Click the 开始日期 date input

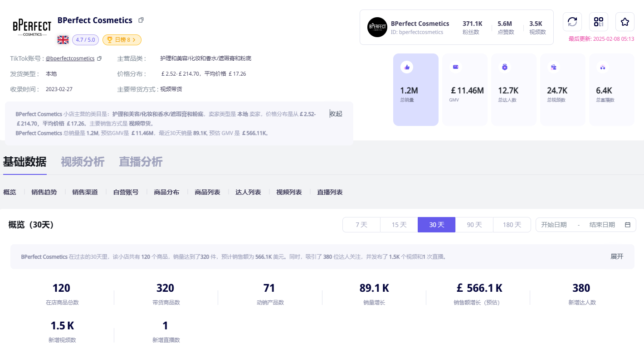tap(554, 225)
